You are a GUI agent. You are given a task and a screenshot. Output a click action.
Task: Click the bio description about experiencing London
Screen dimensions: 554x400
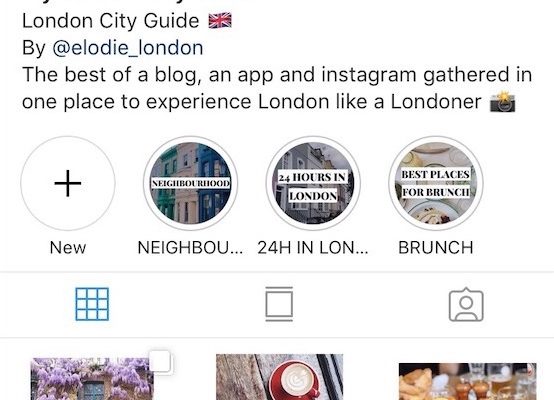pos(277,88)
